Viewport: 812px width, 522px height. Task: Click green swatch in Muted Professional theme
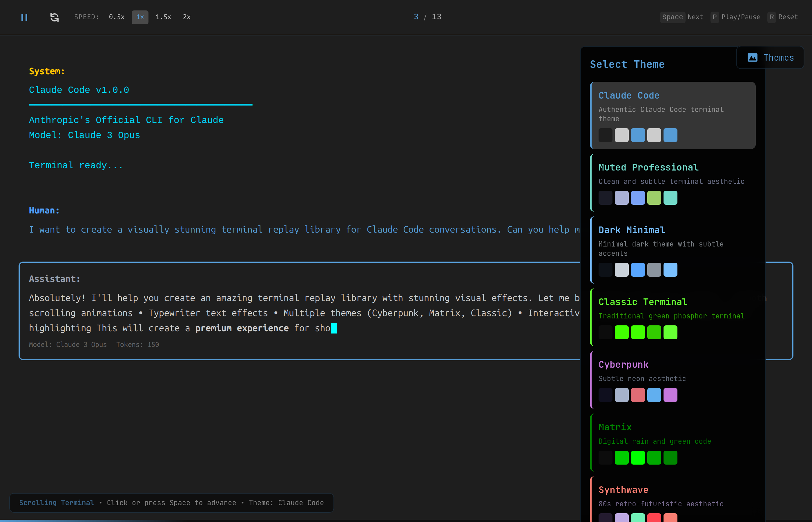pos(654,198)
